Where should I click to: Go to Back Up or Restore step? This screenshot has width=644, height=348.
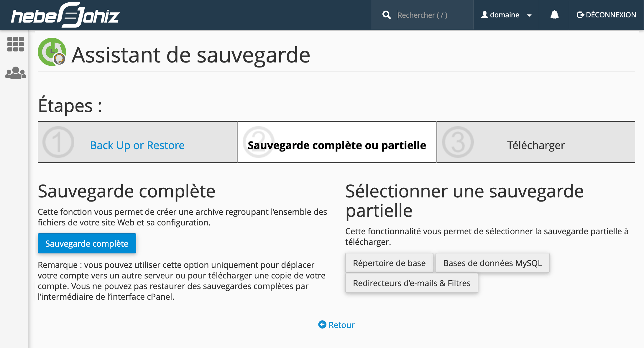tap(137, 145)
